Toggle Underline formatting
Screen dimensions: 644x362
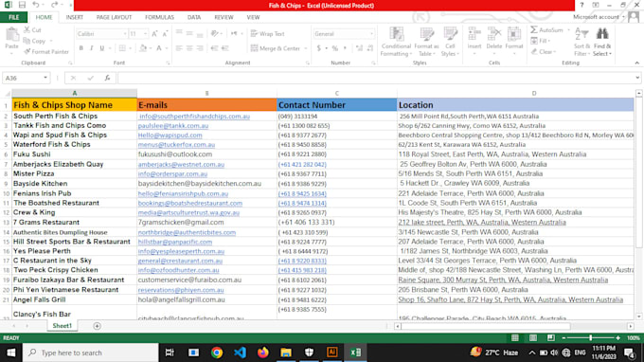(102, 48)
